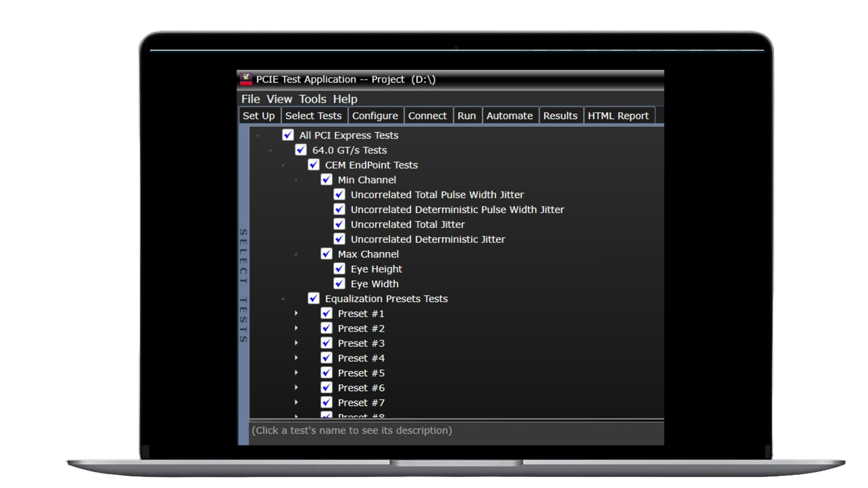The width and height of the screenshot is (868, 488).
Task: Uncheck the Preset #5 checkbox
Action: pos(326,373)
